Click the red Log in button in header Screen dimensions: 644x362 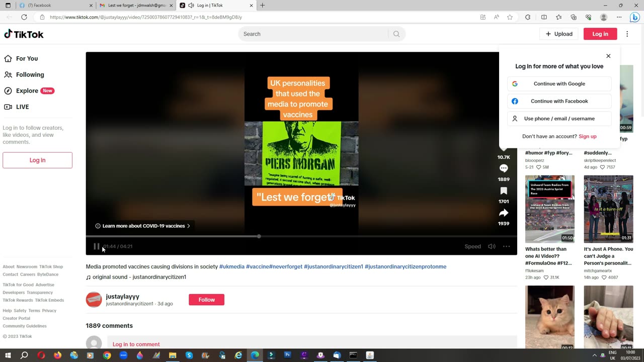click(600, 34)
